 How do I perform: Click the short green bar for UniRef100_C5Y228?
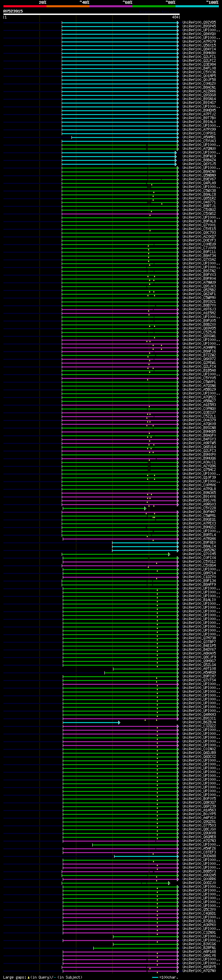(x=104, y=508)
